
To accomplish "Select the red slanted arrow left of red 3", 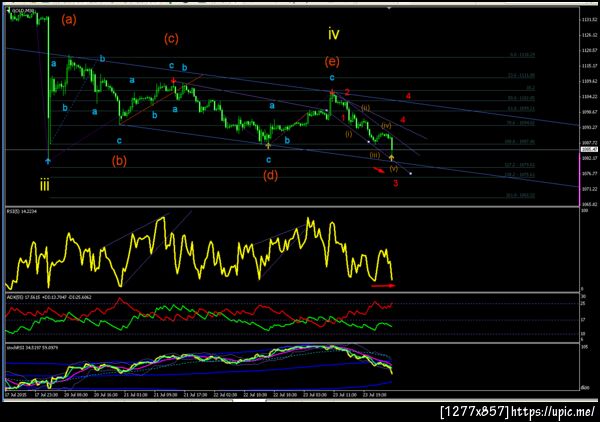I will pyautogui.click(x=379, y=170).
